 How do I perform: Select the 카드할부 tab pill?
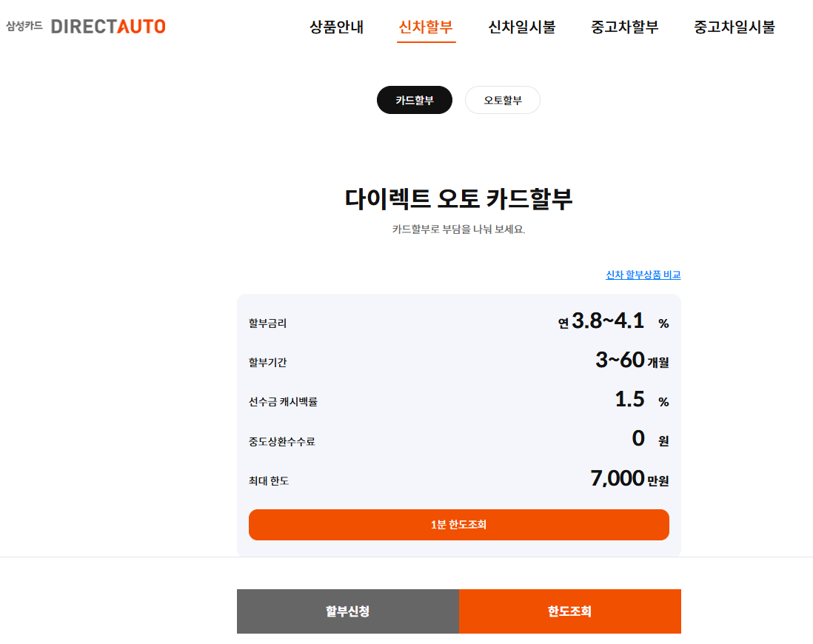(x=415, y=100)
